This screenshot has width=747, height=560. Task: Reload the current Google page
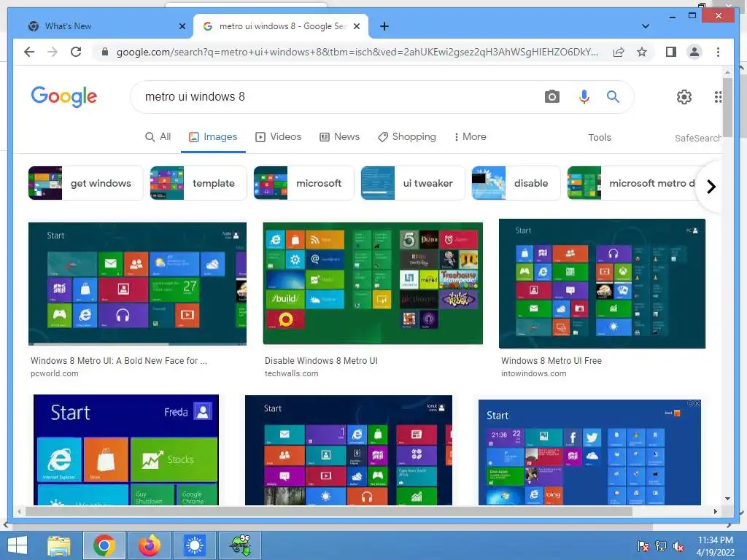pyautogui.click(x=76, y=52)
